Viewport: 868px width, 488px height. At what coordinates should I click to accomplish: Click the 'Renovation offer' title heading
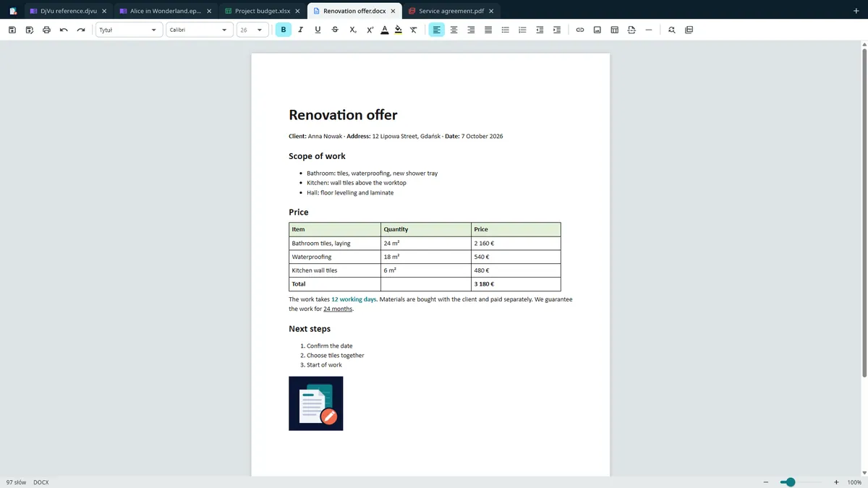click(x=343, y=115)
